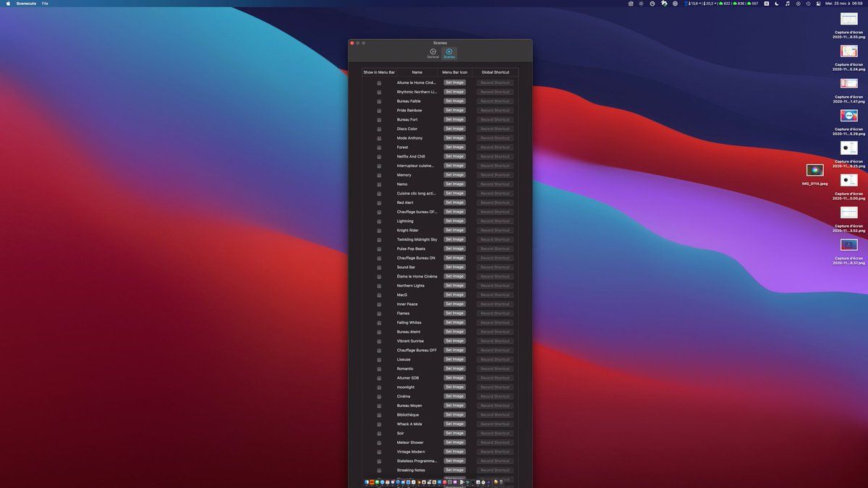Click the Home icon in menu bar
The height and width of the screenshot is (488, 868).
click(x=631, y=4)
